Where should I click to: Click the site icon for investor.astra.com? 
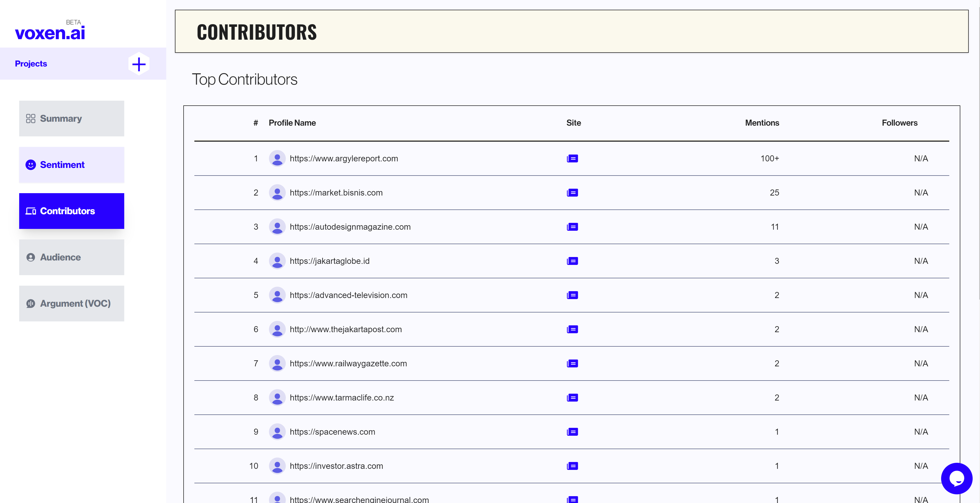click(572, 466)
